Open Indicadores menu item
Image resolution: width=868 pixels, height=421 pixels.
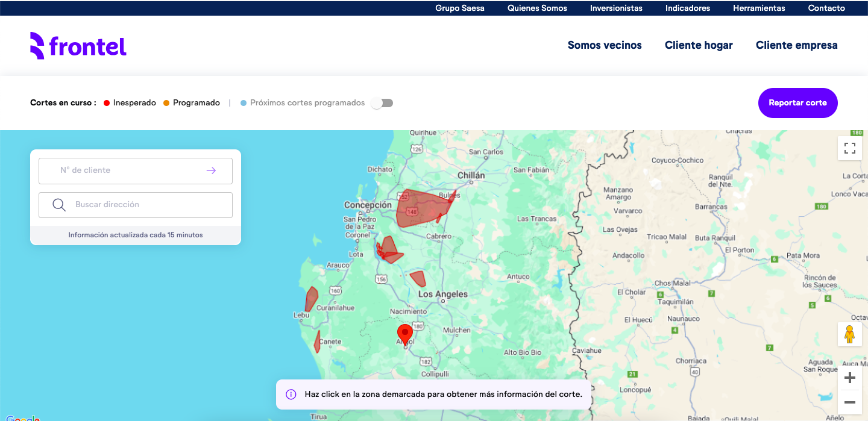688,8
